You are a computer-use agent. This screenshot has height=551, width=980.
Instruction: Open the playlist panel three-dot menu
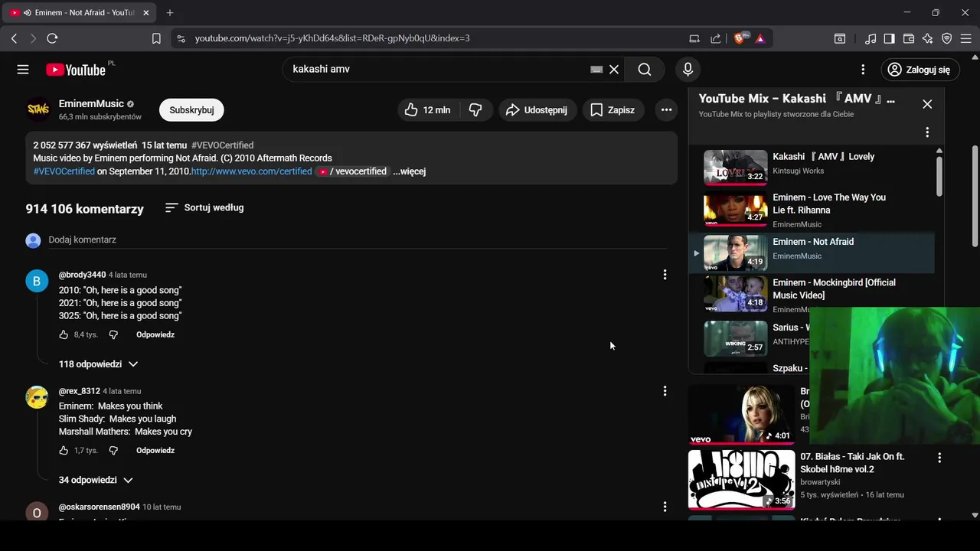click(x=927, y=132)
